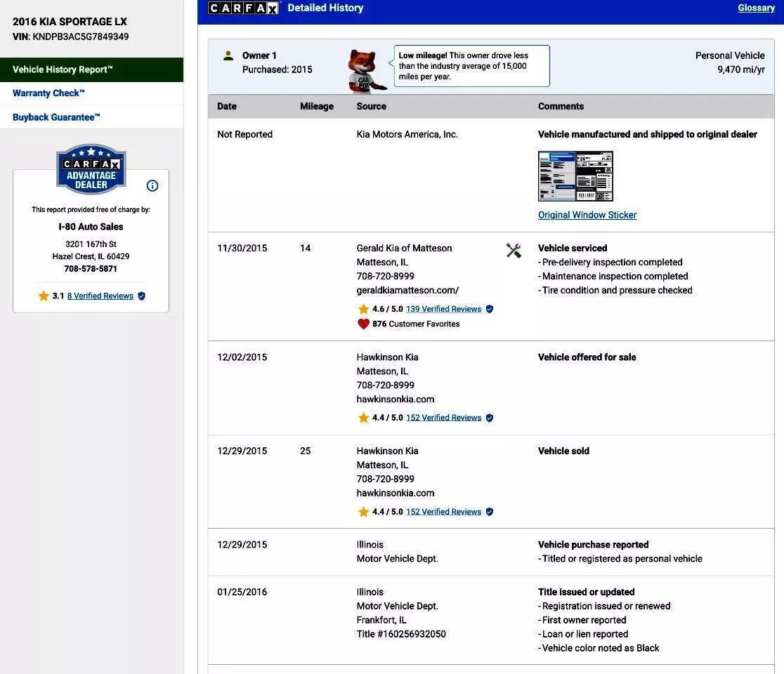Click the CARFAX Advantage Dealer badge

click(91, 169)
